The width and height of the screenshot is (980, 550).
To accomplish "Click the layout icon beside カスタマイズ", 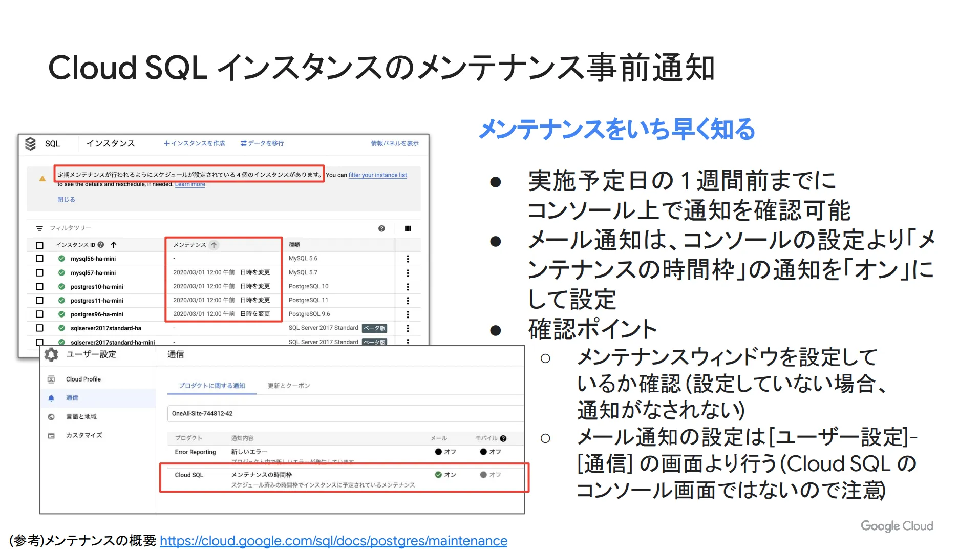I will point(51,436).
